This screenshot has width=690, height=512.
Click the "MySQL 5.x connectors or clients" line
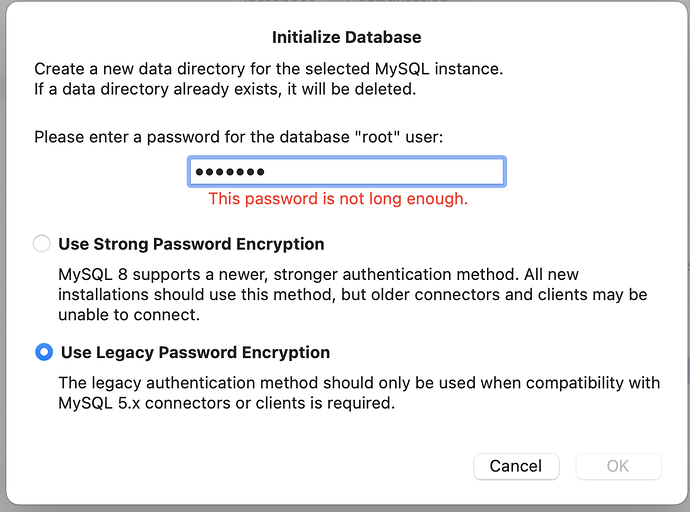[x=227, y=403]
